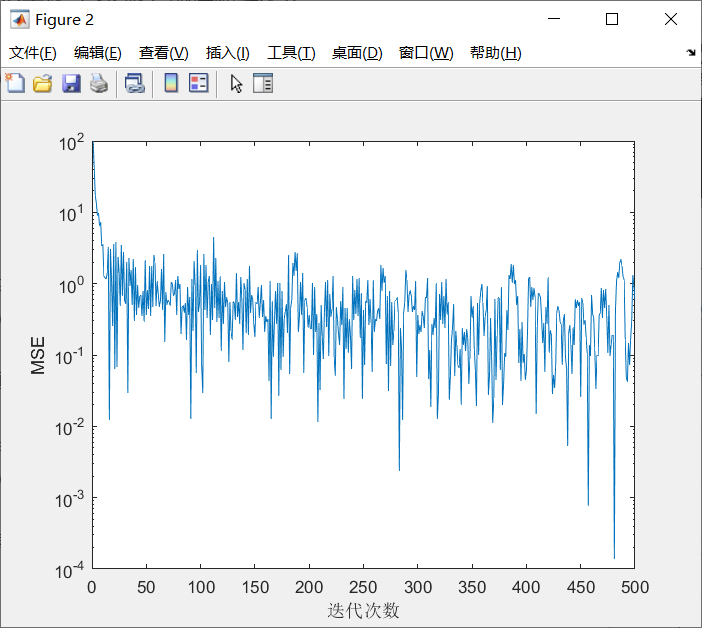Click the New Figure toolbar icon
Viewport: 702px width, 628px height.
click(x=16, y=83)
